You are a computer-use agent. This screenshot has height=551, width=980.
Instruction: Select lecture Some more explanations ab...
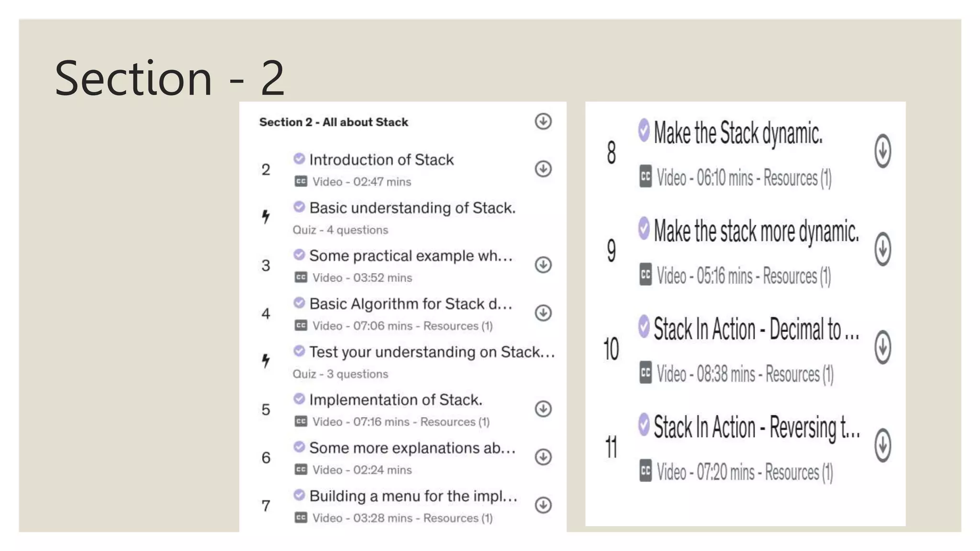tap(412, 448)
